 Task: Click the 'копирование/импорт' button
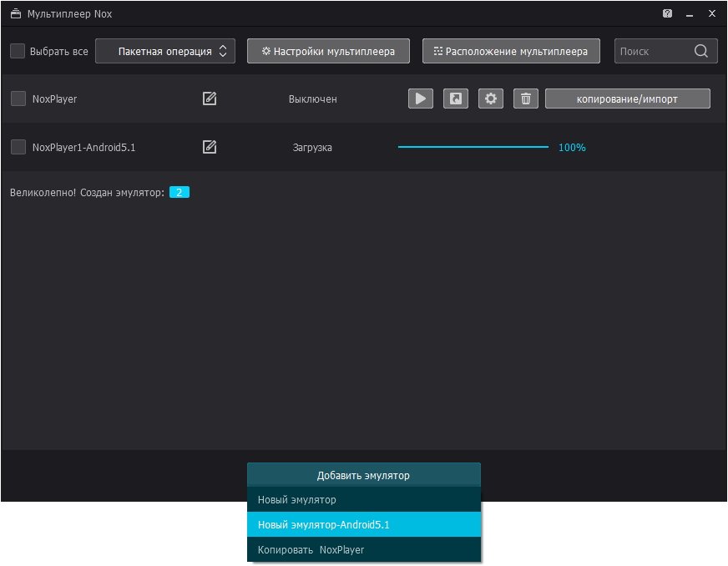pos(627,99)
